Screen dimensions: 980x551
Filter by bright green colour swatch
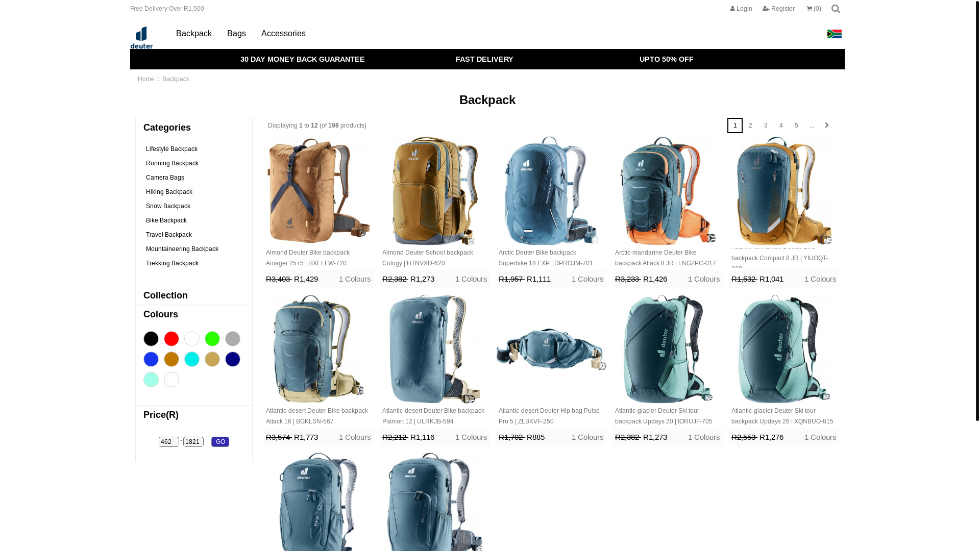pyautogui.click(x=212, y=339)
